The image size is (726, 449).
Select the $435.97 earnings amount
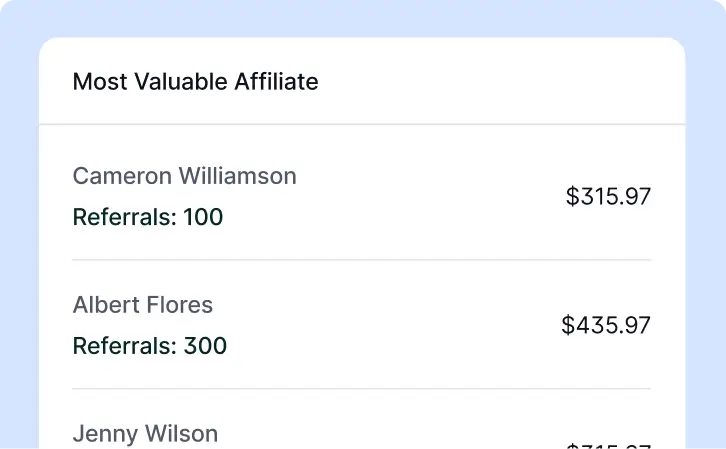pyautogui.click(x=606, y=325)
